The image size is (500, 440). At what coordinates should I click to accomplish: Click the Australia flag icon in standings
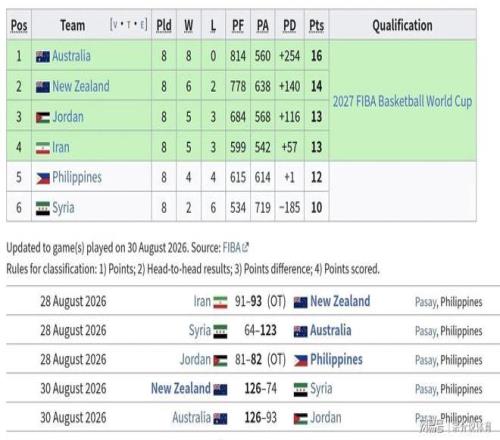[x=43, y=57]
